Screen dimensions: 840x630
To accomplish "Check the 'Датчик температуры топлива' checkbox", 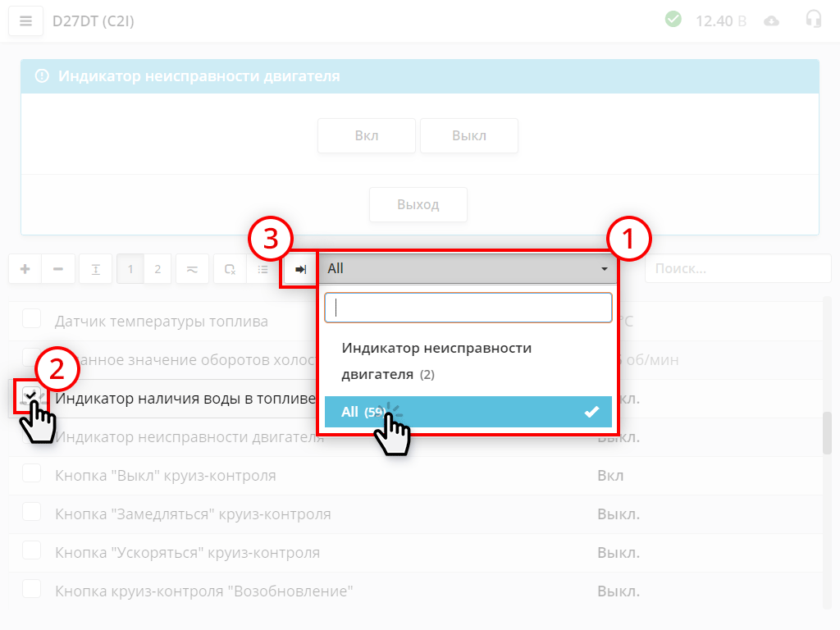I will [31, 317].
